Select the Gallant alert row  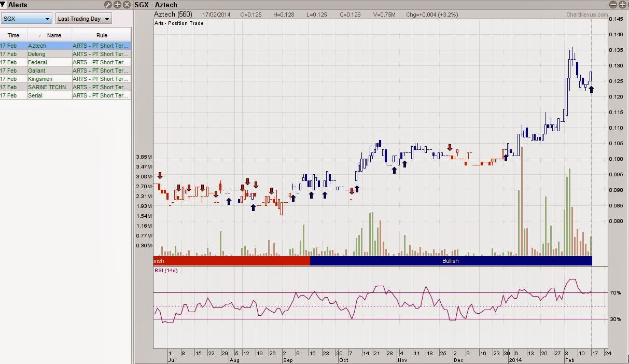(65, 71)
